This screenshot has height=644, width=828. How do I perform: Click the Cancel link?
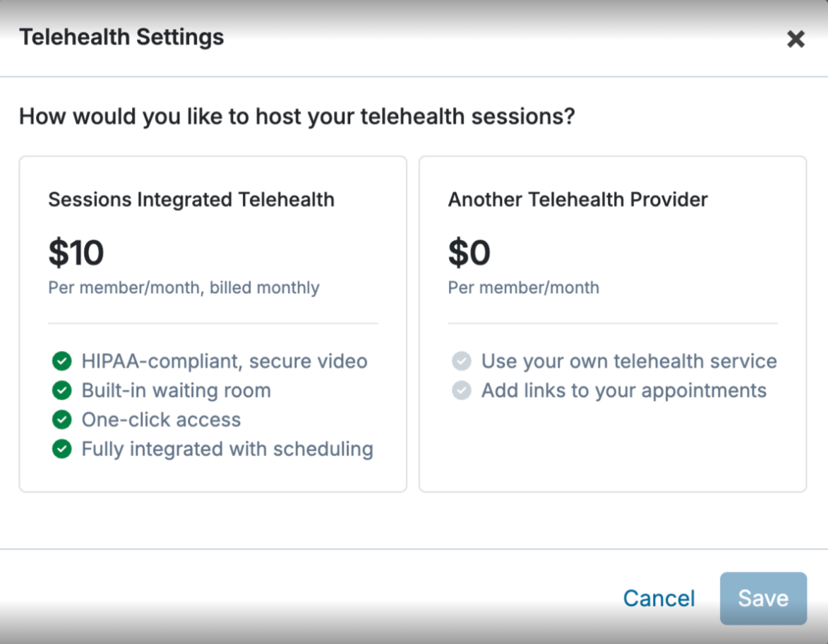click(659, 599)
